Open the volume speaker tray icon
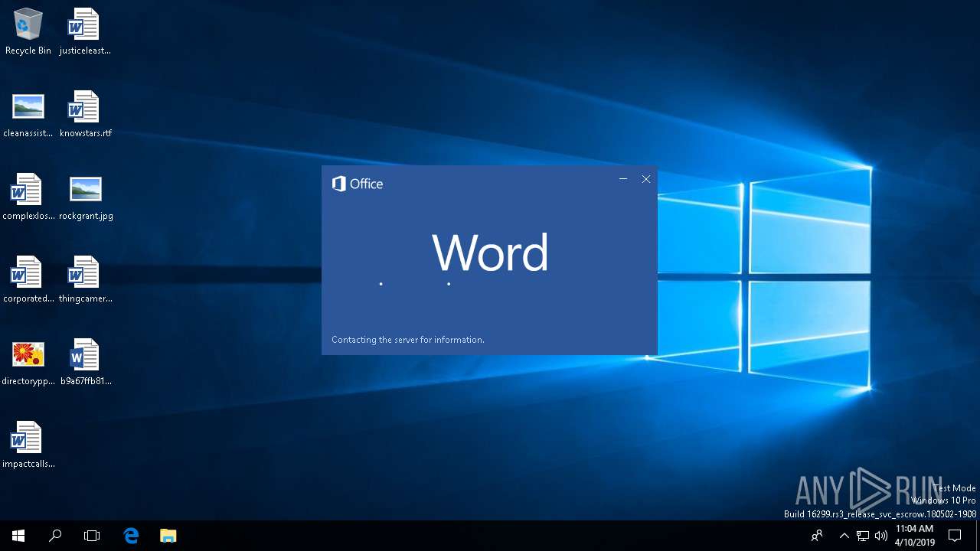980x551 pixels. click(881, 536)
